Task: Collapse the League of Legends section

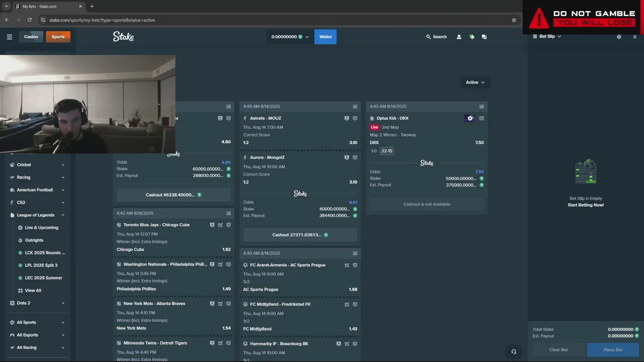Action: 37,215
